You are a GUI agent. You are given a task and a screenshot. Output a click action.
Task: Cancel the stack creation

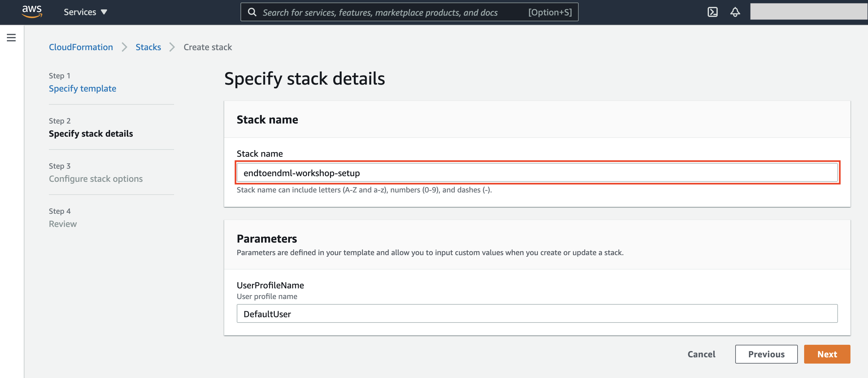point(701,354)
